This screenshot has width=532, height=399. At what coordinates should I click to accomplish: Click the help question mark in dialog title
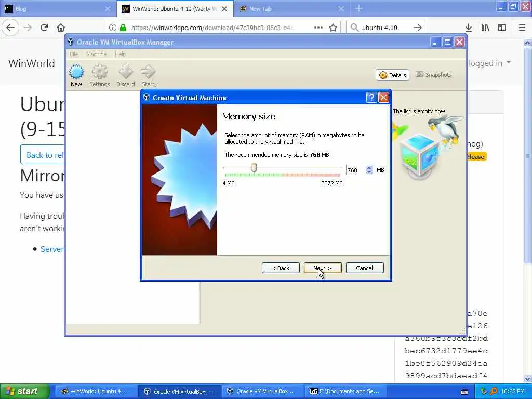371,98
